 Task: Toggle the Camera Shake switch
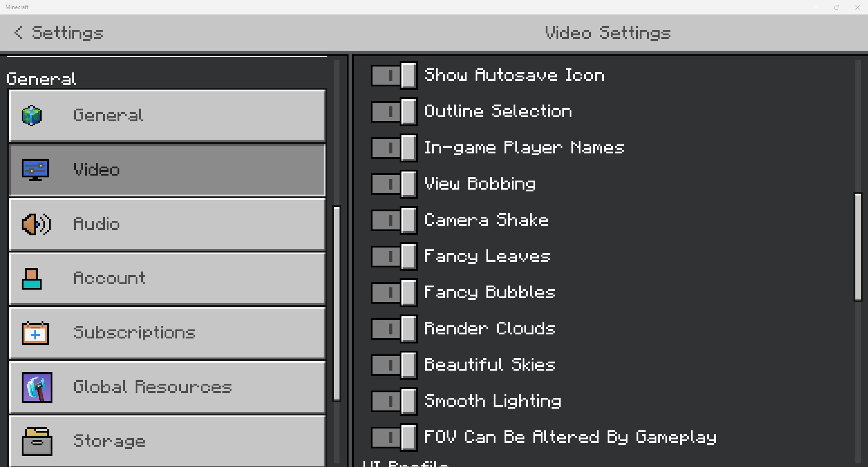tap(394, 220)
